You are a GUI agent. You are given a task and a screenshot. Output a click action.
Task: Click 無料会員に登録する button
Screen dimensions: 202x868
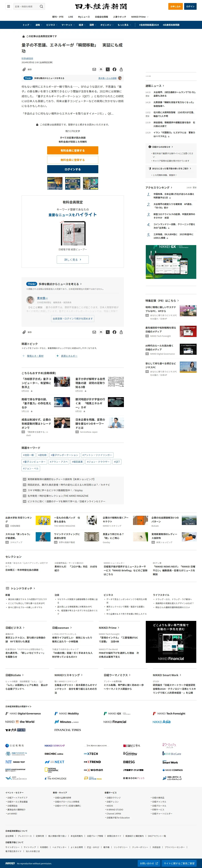tap(73, 160)
